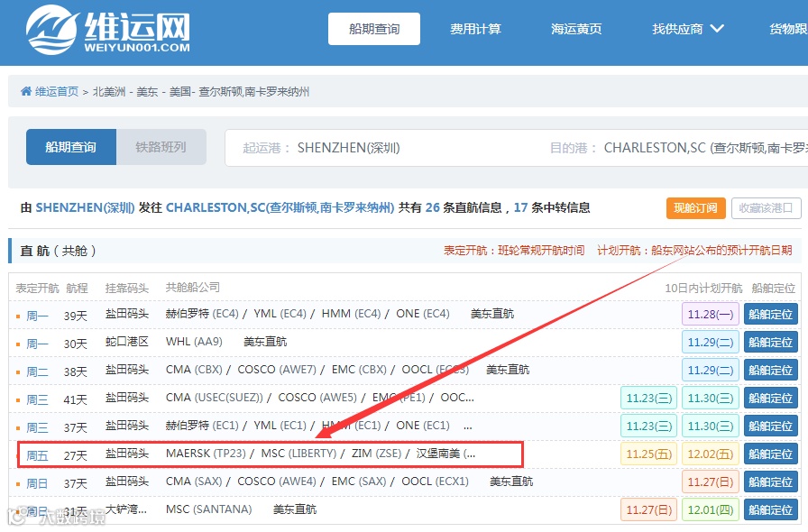Click 船舶定位 for WHL (AA9) row
This screenshot has height=532, width=808.
coord(771,342)
